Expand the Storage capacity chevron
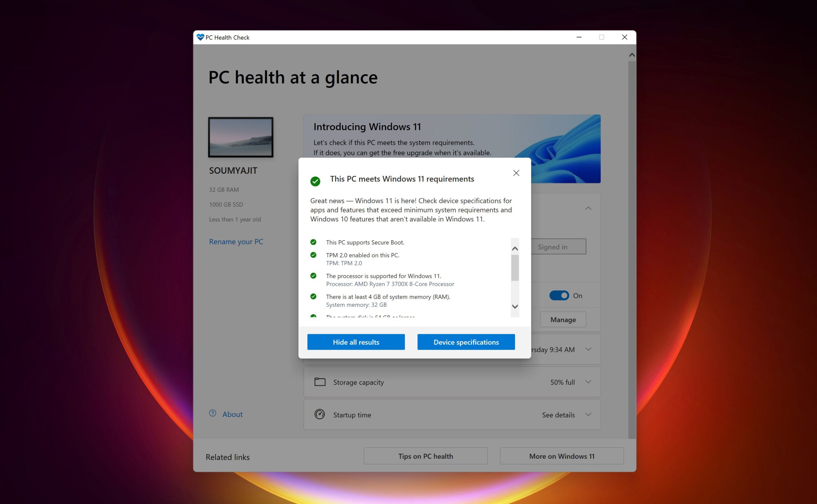This screenshot has width=817, height=504. click(588, 382)
